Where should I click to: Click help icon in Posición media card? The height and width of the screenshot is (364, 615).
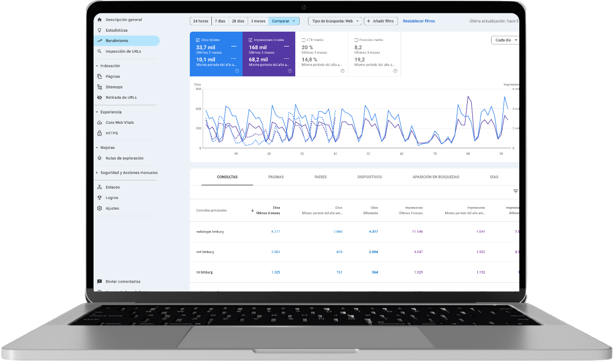coord(395,71)
